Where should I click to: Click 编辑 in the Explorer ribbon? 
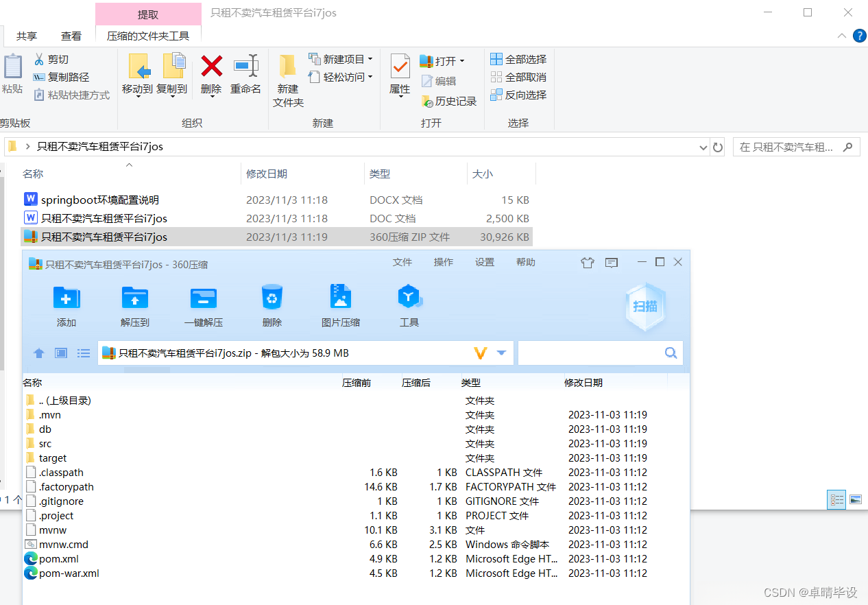(438, 81)
